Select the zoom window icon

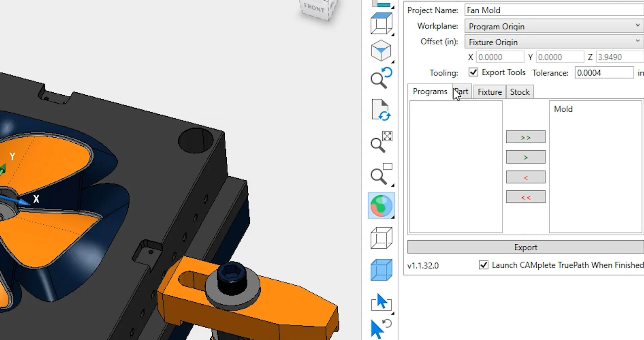click(381, 174)
